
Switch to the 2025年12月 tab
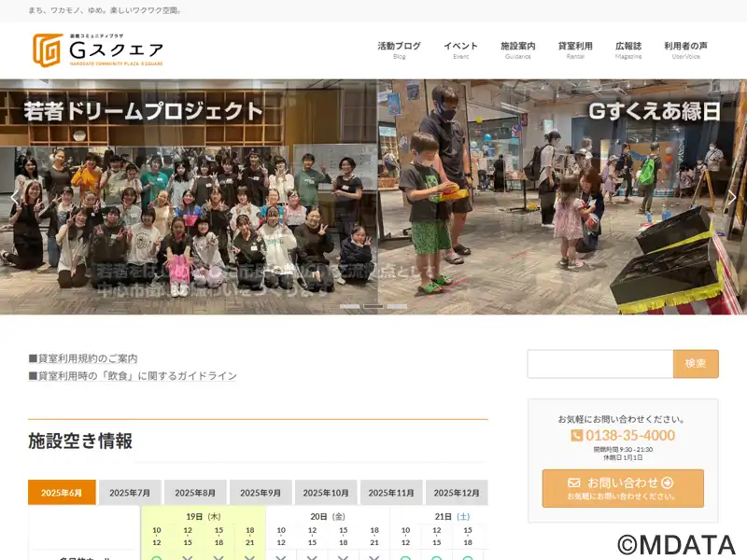(x=457, y=493)
